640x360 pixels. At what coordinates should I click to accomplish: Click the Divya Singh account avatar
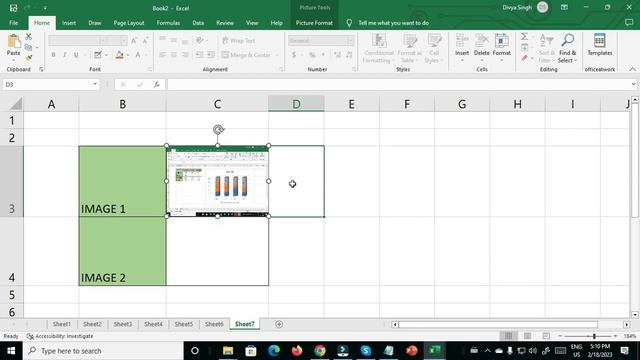(542, 7)
